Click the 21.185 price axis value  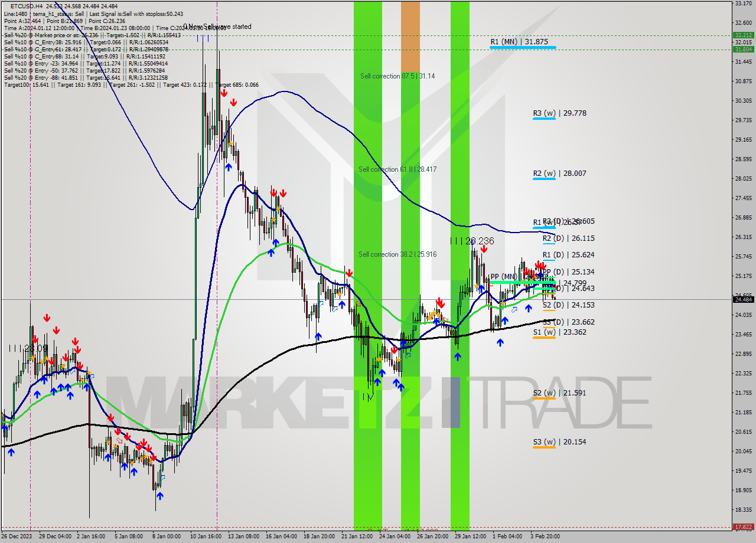point(742,412)
